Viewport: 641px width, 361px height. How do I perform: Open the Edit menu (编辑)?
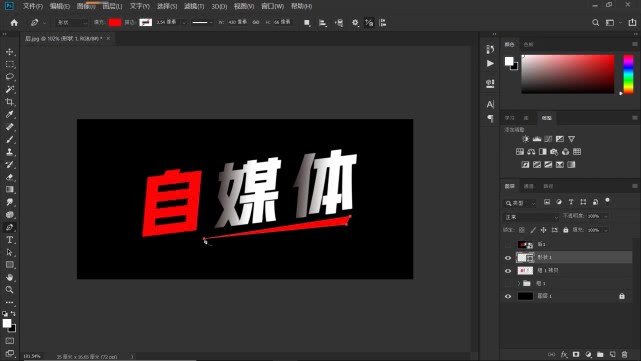(60, 6)
